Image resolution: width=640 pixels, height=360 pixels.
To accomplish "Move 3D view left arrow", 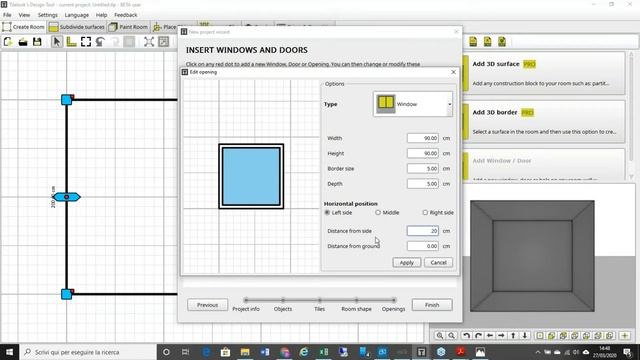I will [490, 336].
